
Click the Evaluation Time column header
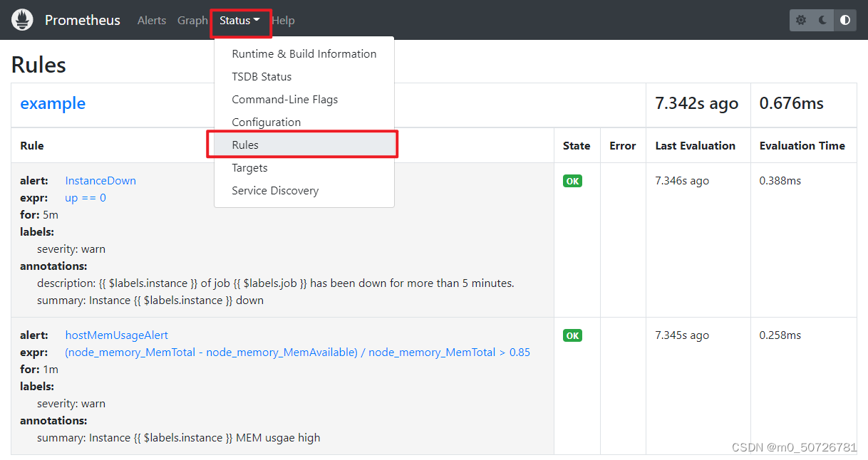click(802, 146)
